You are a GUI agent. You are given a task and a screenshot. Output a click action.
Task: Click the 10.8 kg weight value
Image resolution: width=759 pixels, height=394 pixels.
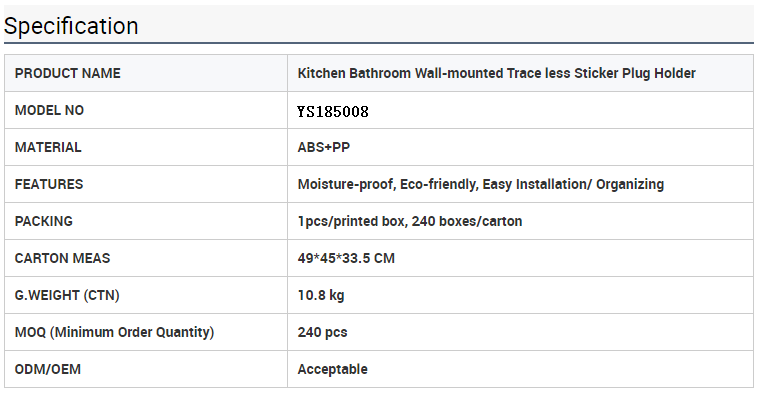[321, 295]
